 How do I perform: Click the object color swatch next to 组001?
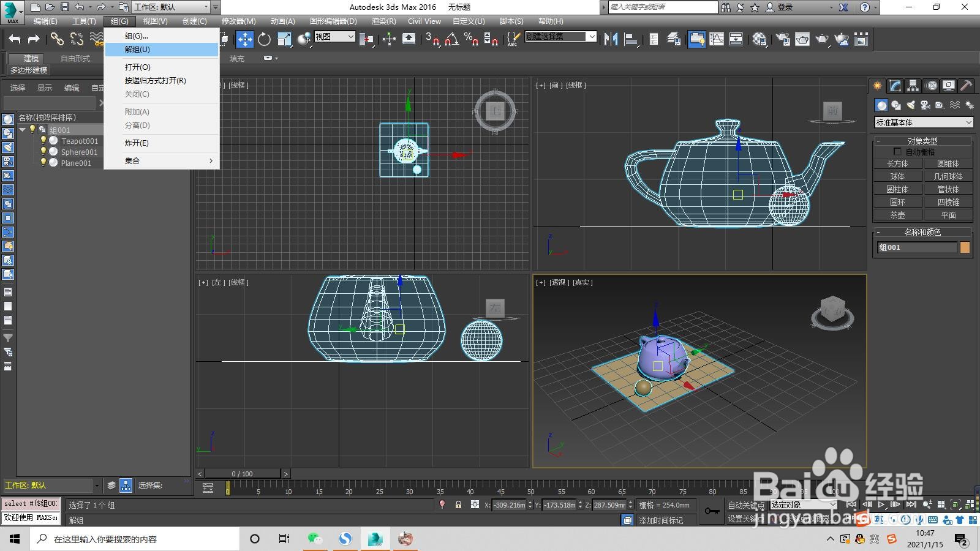pyautogui.click(x=966, y=247)
